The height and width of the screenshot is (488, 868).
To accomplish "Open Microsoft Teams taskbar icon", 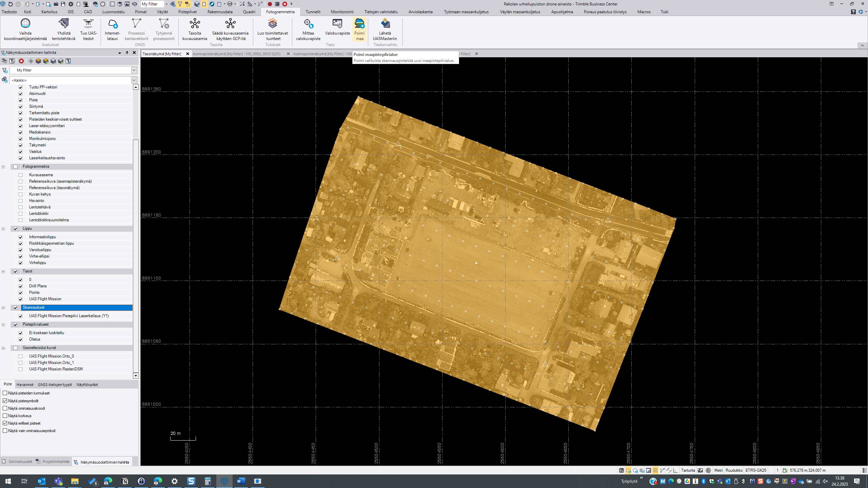I will point(59,481).
